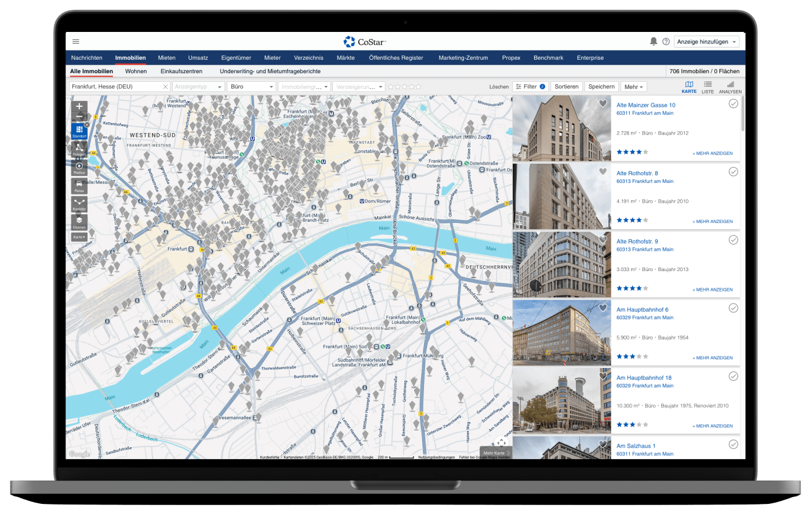Select the Polygon drawing tool on map
This screenshot has height=519, width=812.
pyautogui.click(x=79, y=149)
